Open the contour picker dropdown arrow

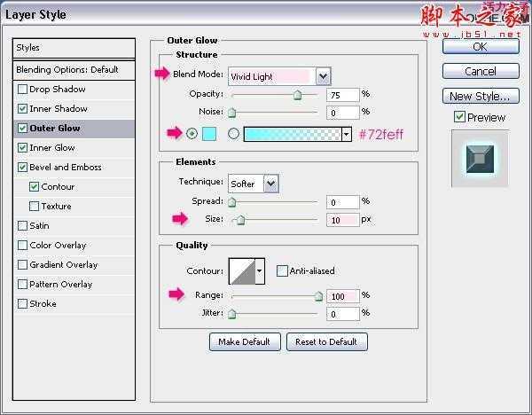tap(260, 270)
